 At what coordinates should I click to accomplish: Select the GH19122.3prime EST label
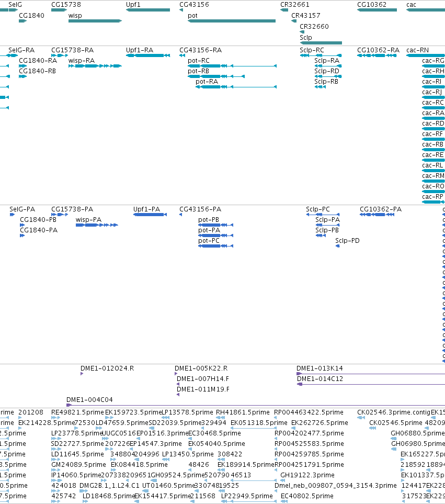click(307, 475)
